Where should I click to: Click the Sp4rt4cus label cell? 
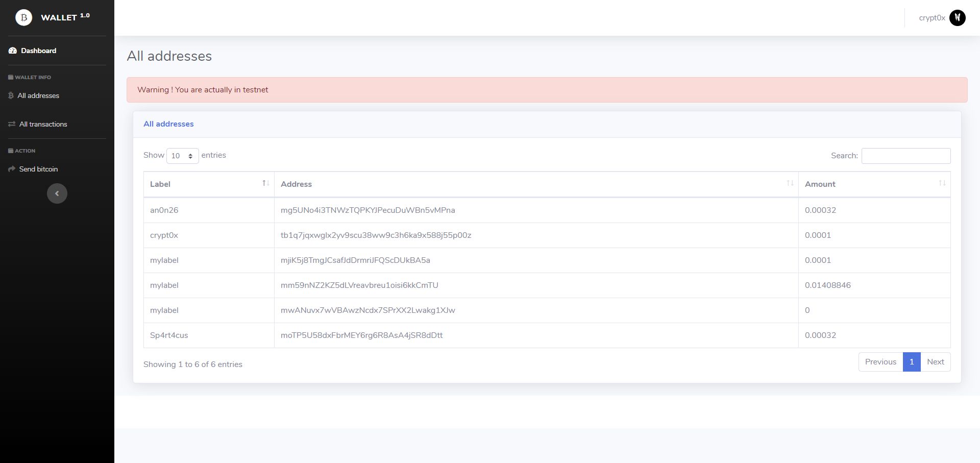pos(209,335)
